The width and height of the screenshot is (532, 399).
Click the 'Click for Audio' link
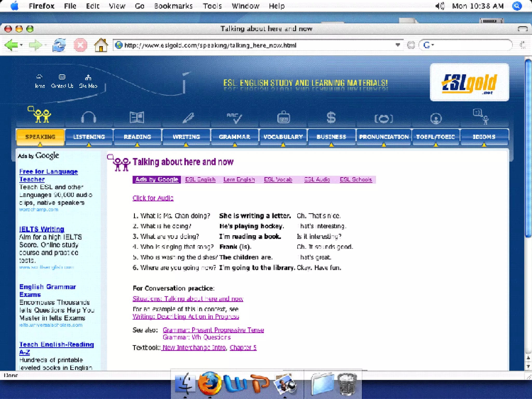tap(153, 198)
